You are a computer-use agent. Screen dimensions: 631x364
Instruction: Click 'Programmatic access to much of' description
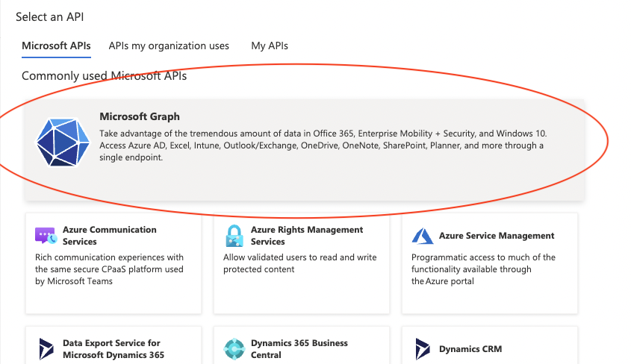point(483,269)
